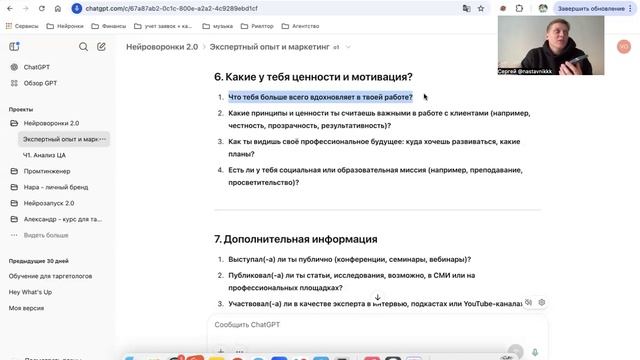Click the speaker webcam thumbnail
Image resolution: width=640 pixels, height=360 pixels.
[551, 45]
